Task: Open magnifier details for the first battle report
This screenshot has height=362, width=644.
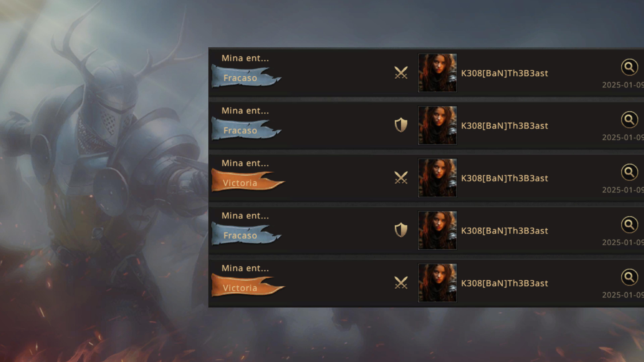Action: [629, 67]
